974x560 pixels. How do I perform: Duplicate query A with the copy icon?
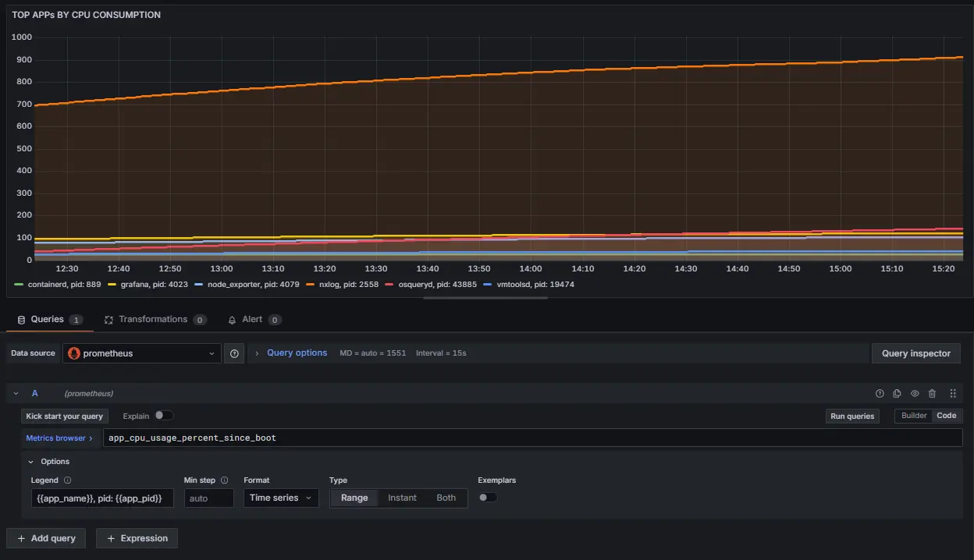[x=897, y=394]
